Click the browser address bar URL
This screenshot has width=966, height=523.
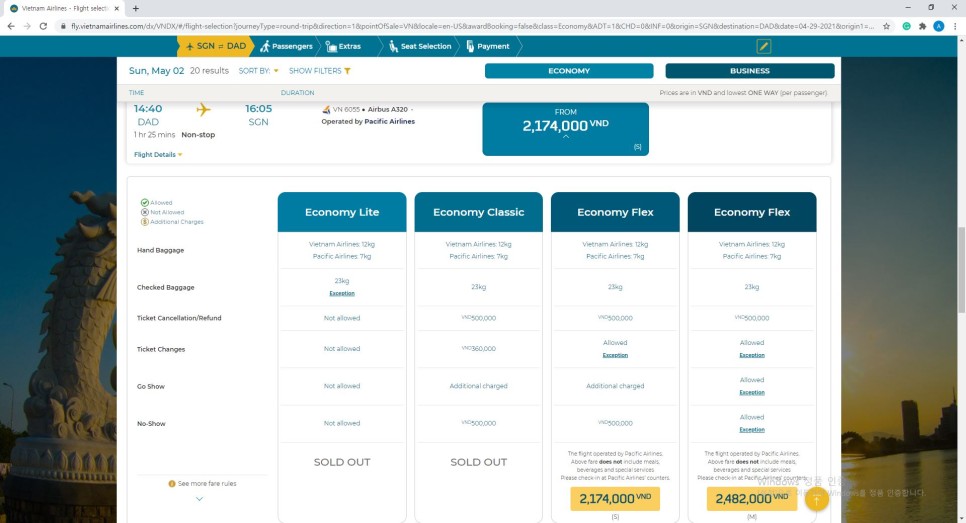point(473,26)
